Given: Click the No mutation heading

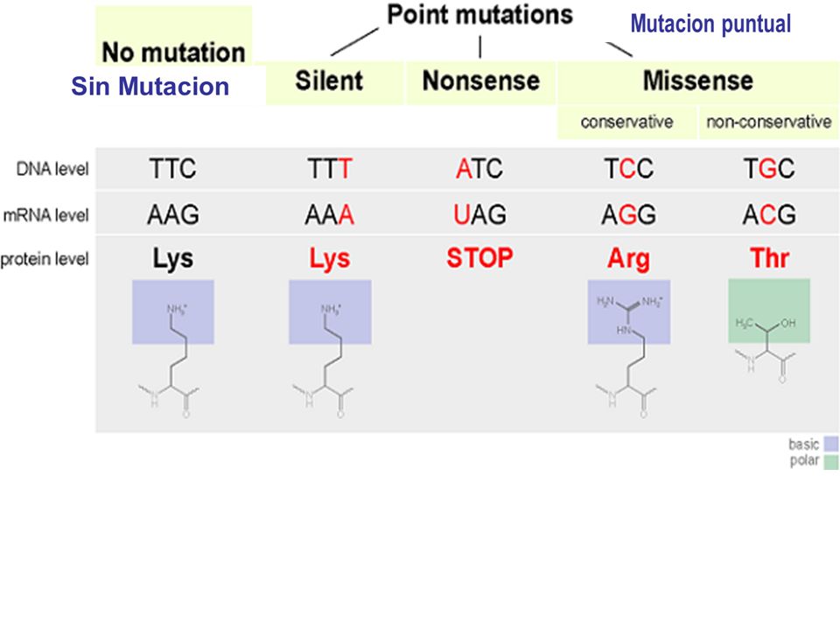Looking at the screenshot, I should tap(173, 52).
